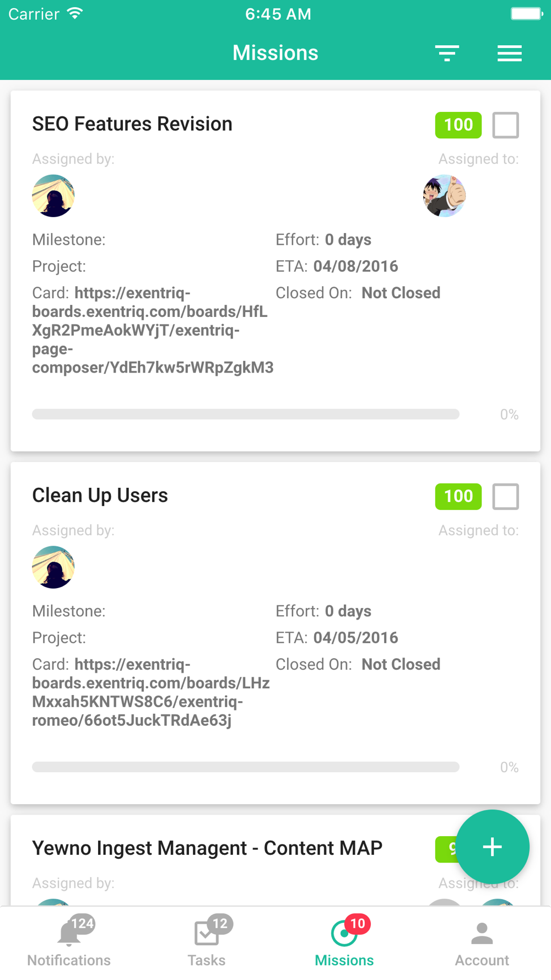
Task: Tap the assigner avatar on Clean Up Users
Action: click(53, 567)
